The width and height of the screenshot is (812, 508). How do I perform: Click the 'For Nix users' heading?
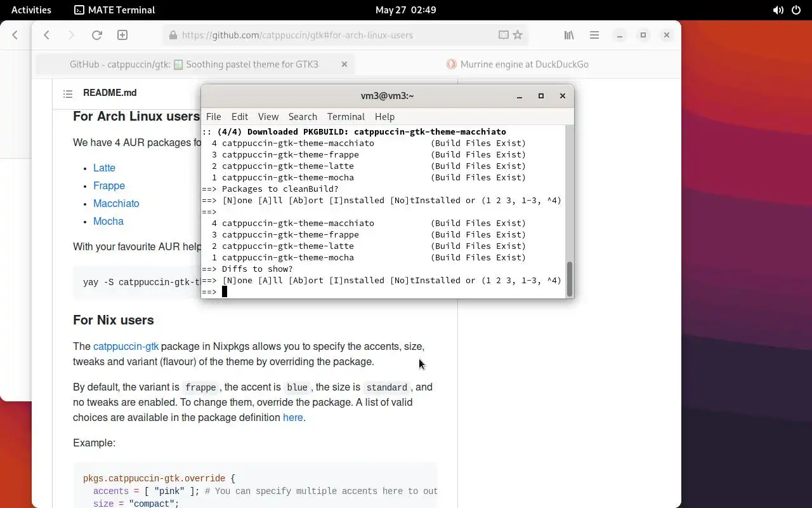(x=114, y=320)
